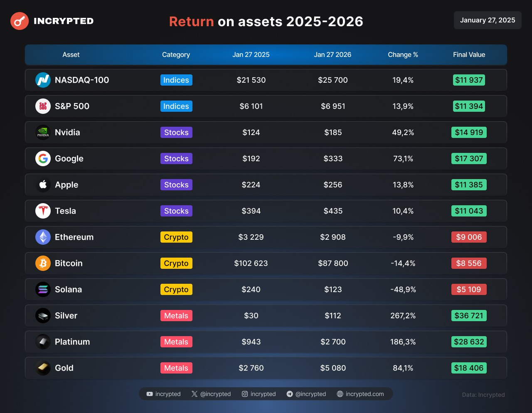Image resolution: width=532 pixels, height=413 pixels.
Task: Open the Telegram @incrypted link
Action: 306,394
